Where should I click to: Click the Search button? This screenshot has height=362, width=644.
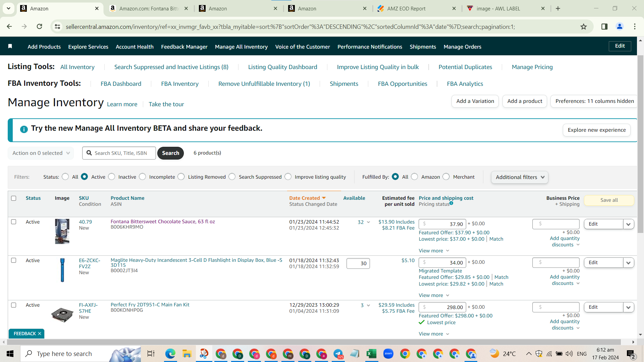pos(170,153)
